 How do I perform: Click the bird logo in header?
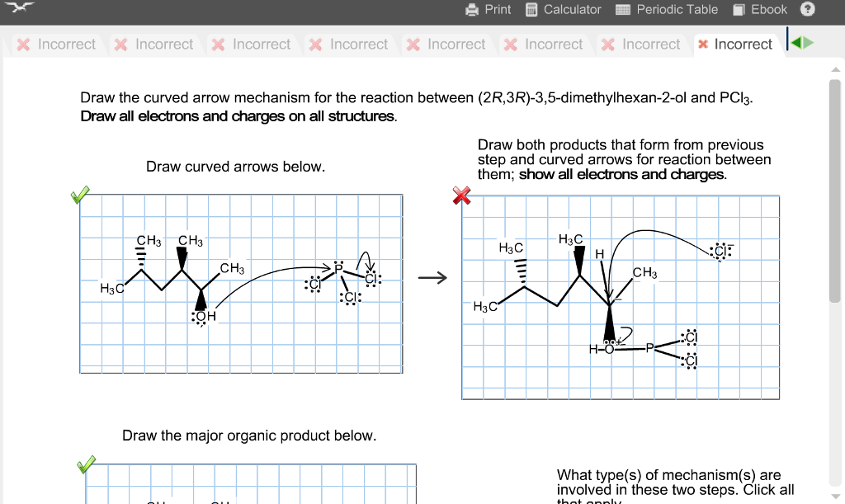(x=20, y=7)
